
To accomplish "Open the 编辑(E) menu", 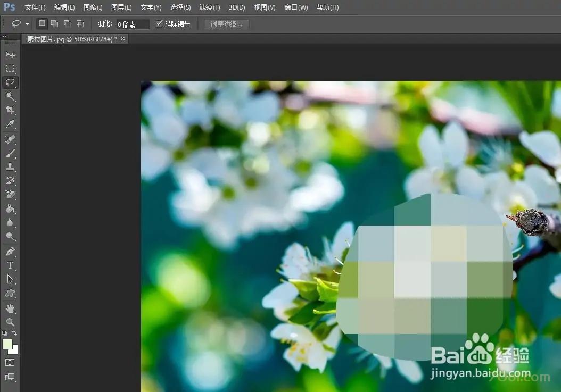I will [x=64, y=7].
